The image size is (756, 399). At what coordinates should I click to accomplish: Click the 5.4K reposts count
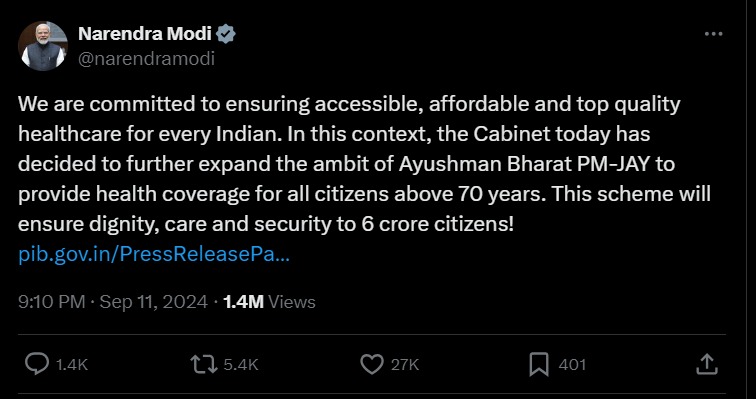pos(241,365)
